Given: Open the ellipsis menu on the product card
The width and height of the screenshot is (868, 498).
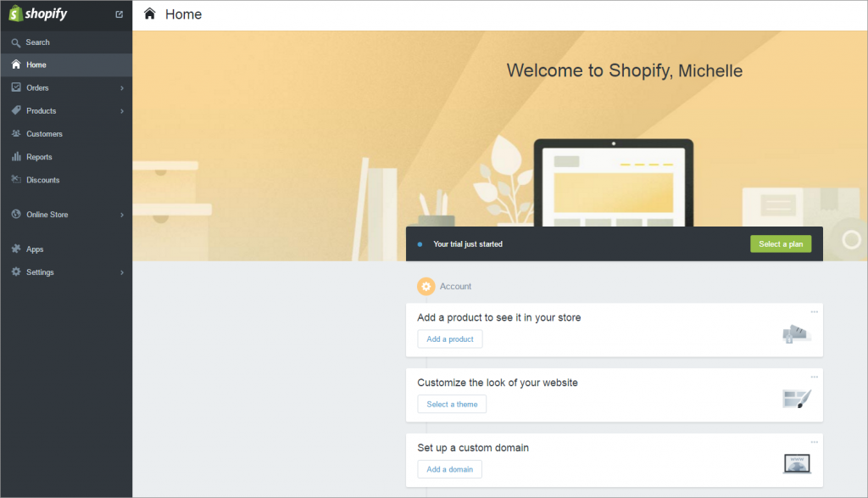Looking at the screenshot, I should pos(814,311).
